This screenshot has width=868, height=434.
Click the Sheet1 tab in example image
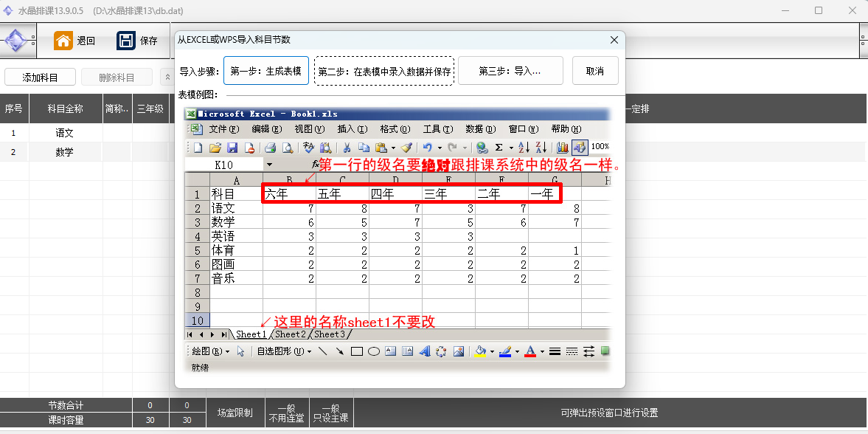(251, 334)
